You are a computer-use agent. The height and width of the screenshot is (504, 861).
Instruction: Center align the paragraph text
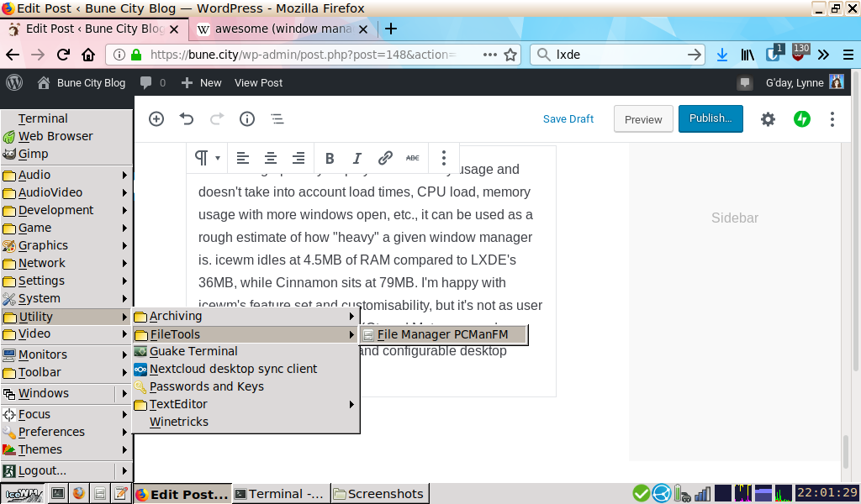(271, 159)
